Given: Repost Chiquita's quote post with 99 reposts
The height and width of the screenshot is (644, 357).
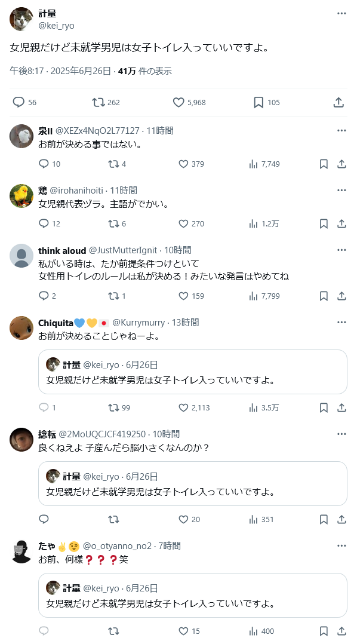Looking at the screenshot, I should pyautogui.click(x=113, y=408).
